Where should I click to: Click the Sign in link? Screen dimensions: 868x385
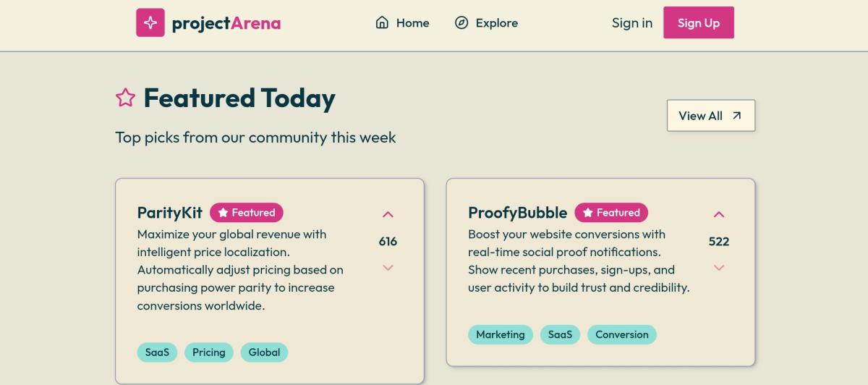631,23
